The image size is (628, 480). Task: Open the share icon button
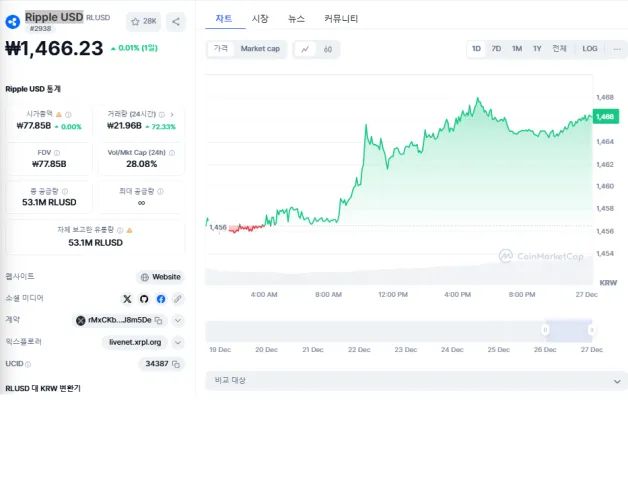coord(176,22)
